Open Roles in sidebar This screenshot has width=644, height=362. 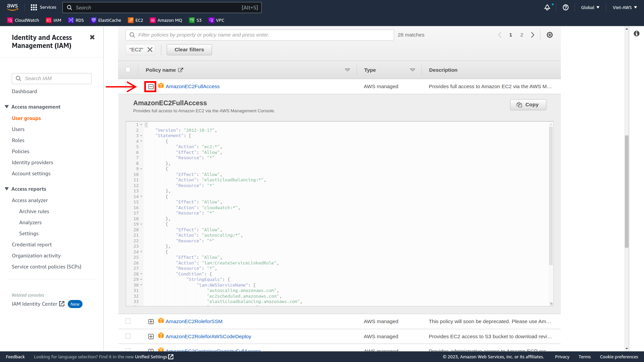click(18, 140)
